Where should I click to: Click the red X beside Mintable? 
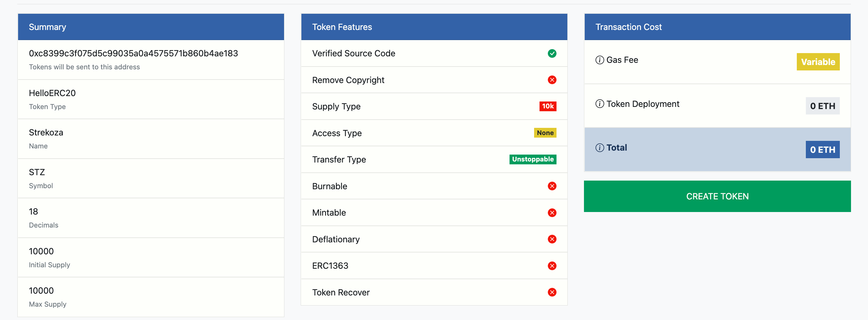tap(552, 213)
